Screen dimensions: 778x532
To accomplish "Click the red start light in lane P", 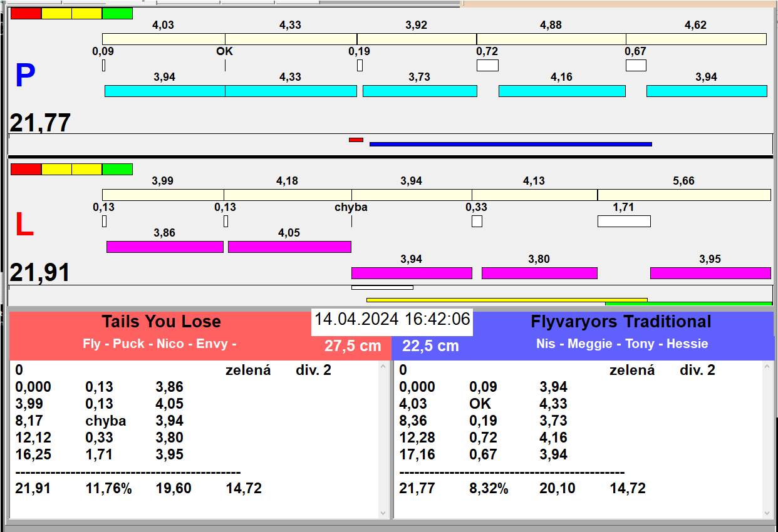I will tap(26, 13).
